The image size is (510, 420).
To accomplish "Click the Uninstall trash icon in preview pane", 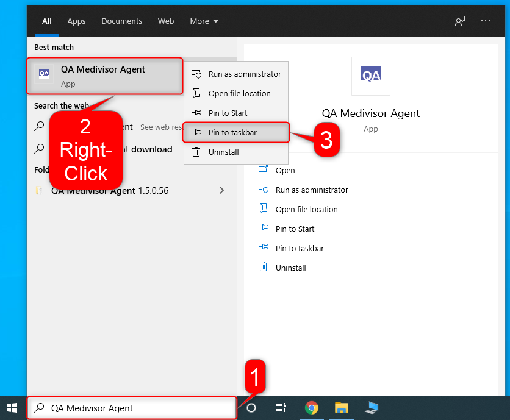I will [x=263, y=266].
